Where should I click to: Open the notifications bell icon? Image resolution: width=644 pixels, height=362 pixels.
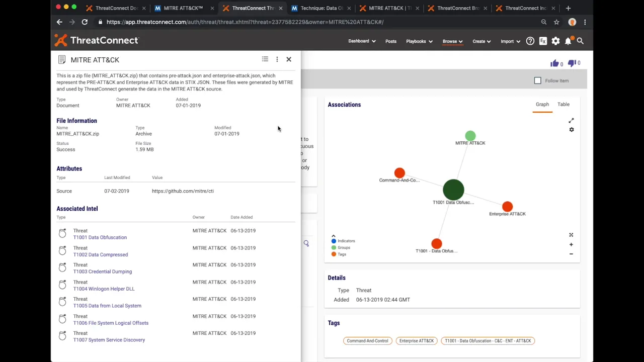pos(568,41)
